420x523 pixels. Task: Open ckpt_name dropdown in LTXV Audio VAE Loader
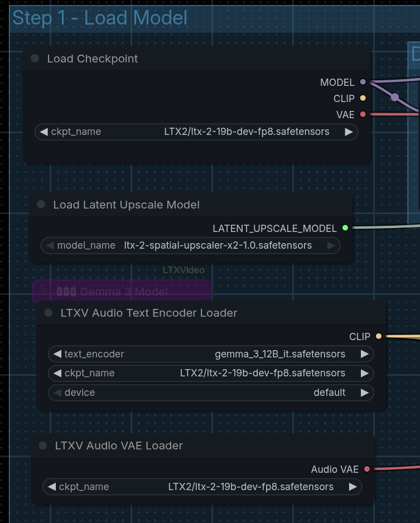point(202,487)
